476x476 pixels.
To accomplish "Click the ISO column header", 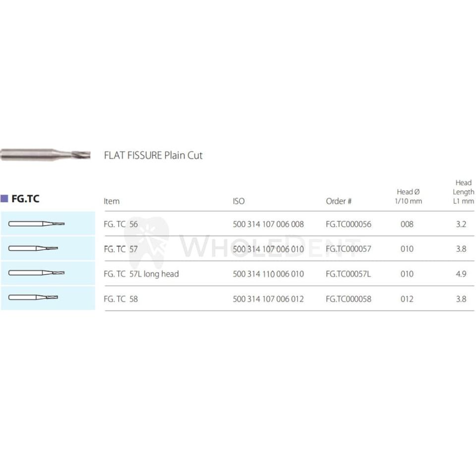I will [x=238, y=201].
